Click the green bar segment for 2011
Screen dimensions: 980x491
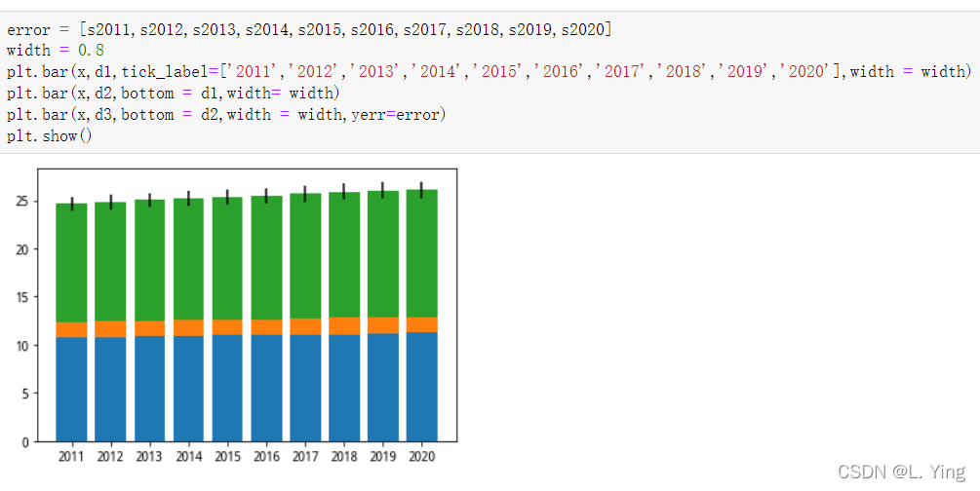(72, 263)
